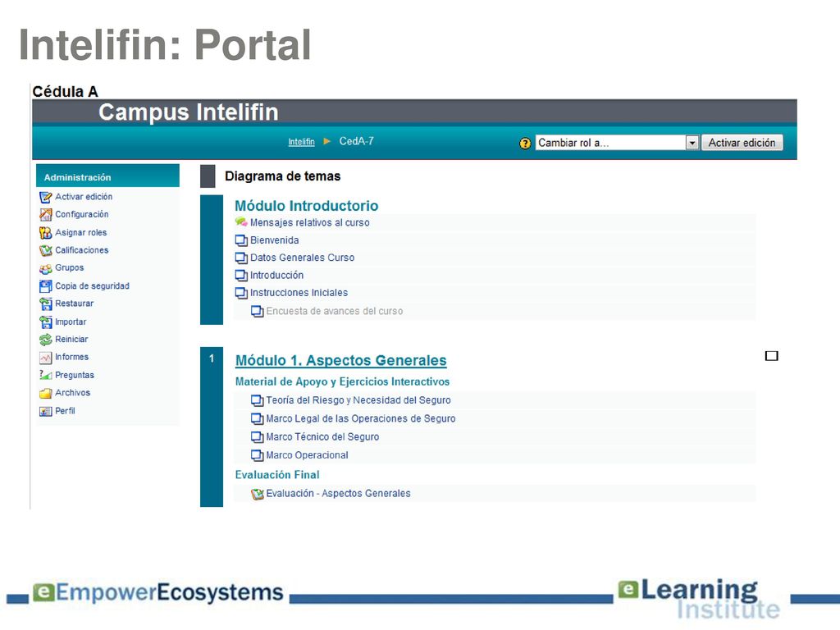Open the Asignar roles link
Viewport: 840px width, 630px height.
(x=81, y=232)
